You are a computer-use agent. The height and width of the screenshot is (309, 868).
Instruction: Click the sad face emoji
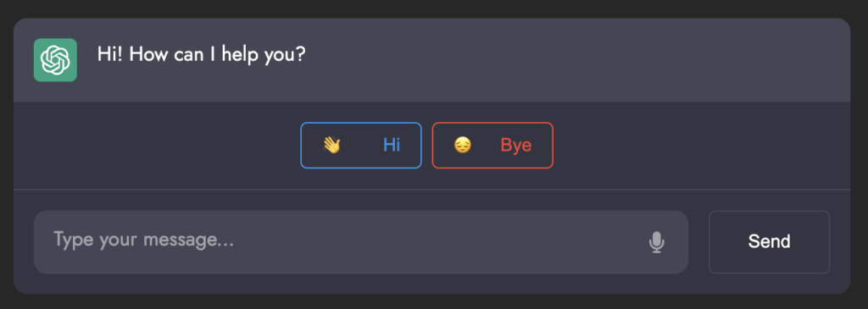[463, 146]
